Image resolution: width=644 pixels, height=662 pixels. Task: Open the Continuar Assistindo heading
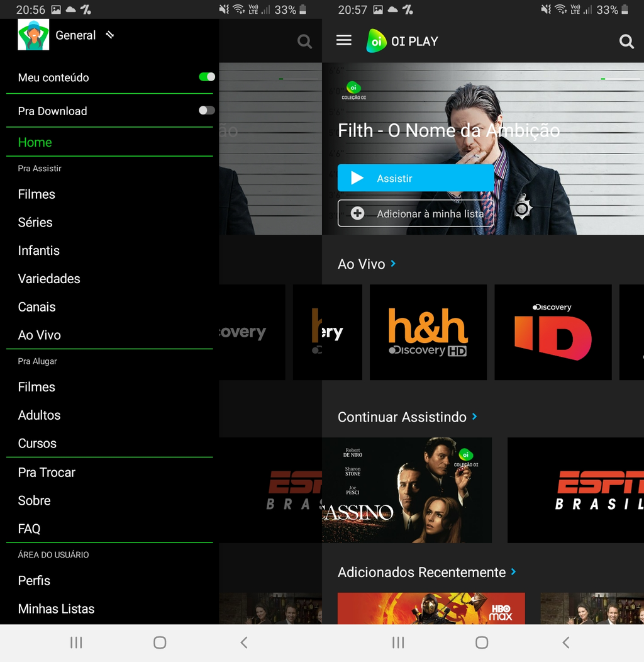(402, 417)
